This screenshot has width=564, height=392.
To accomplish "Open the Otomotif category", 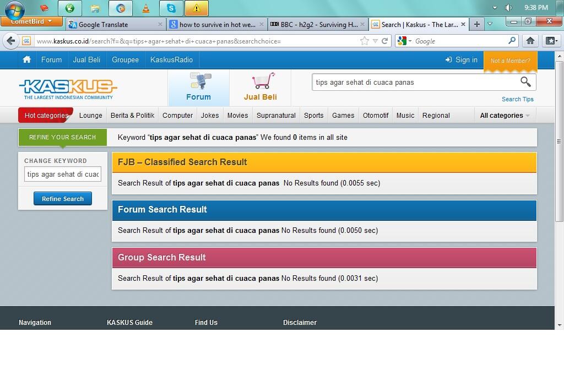I will (x=376, y=116).
